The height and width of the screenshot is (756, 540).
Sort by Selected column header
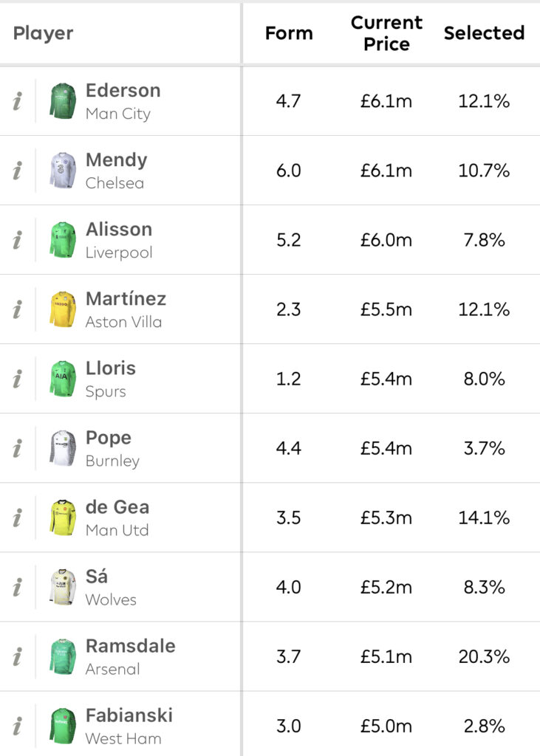(x=484, y=33)
